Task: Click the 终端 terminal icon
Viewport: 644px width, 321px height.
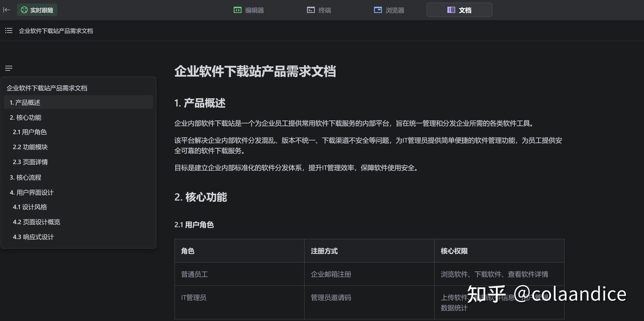Action: coord(310,9)
